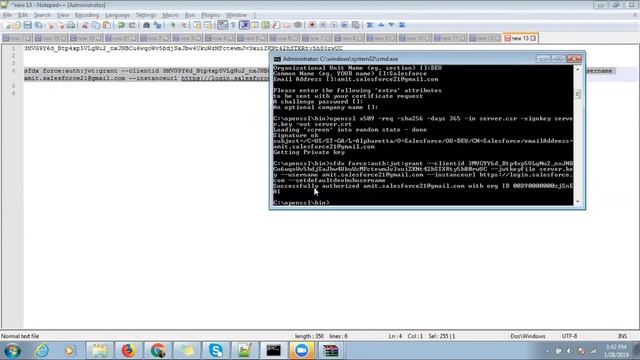Image resolution: width=640 pixels, height=360 pixels.
Task: Switch to the new 6 tab
Action: pyautogui.click(x=284, y=38)
